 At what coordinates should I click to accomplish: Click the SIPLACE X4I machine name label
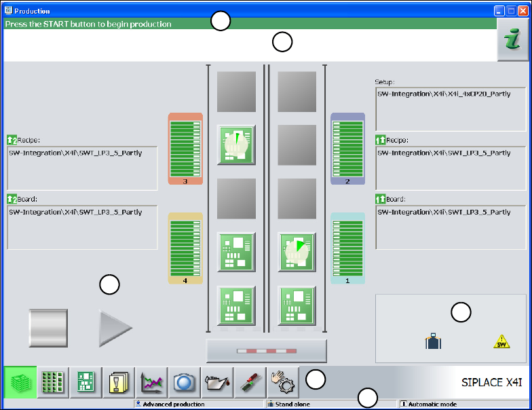(x=491, y=383)
